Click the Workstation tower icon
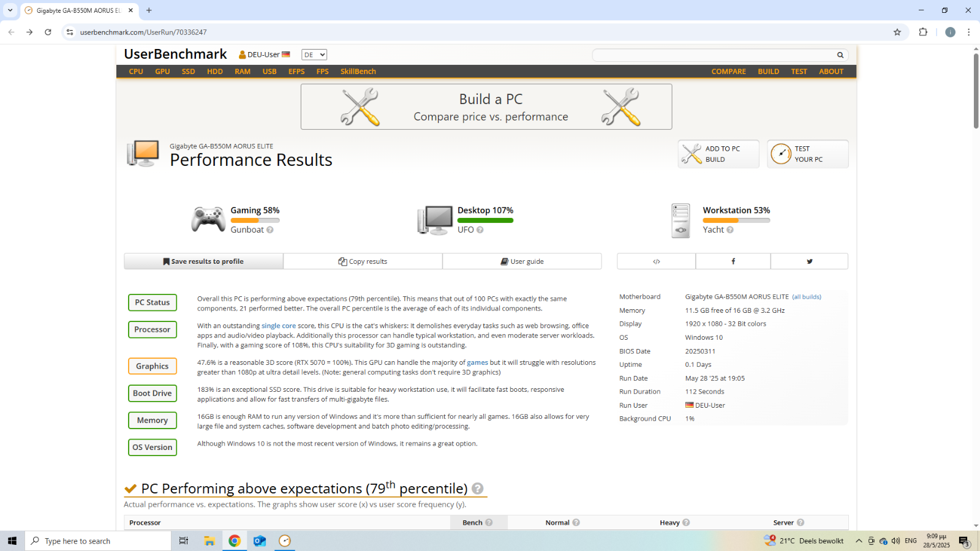The image size is (980, 551). pos(680,220)
